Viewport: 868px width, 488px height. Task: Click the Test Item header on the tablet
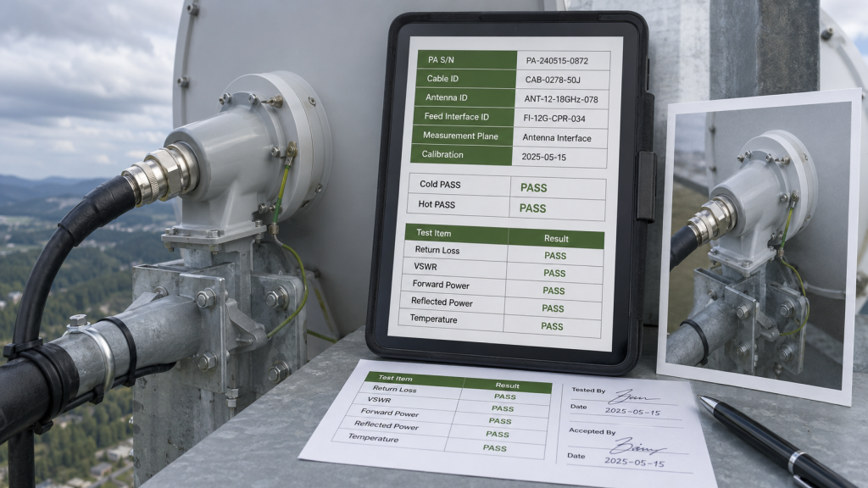pyautogui.click(x=433, y=233)
